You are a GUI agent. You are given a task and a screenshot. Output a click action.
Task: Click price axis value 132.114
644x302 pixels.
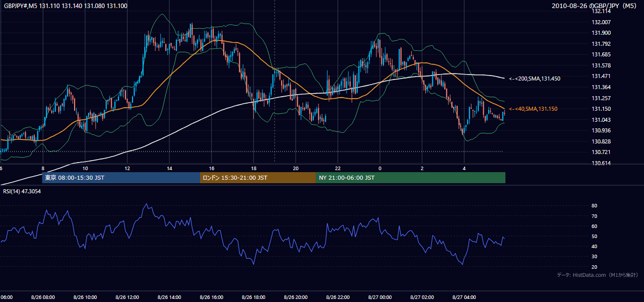click(601, 11)
